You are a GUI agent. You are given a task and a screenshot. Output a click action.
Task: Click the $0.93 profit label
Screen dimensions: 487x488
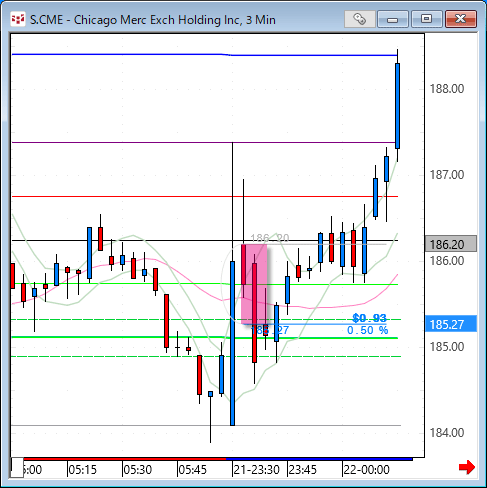click(369, 318)
